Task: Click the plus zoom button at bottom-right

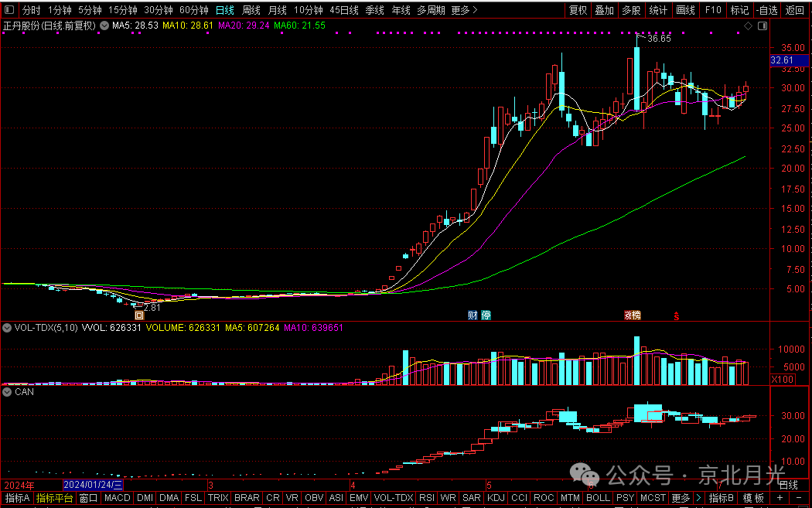Action: click(780, 498)
